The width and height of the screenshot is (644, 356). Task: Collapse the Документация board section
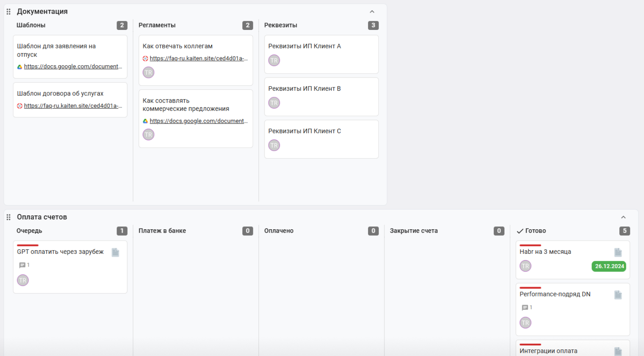click(x=372, y=12)
